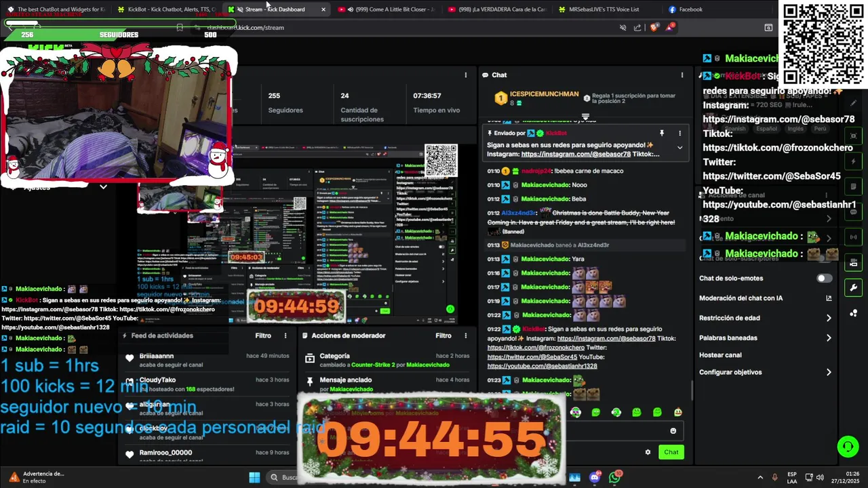Toggle Chat de solo-emotes switch
This screenshot has width=868, height=488.
click(824, 279)
